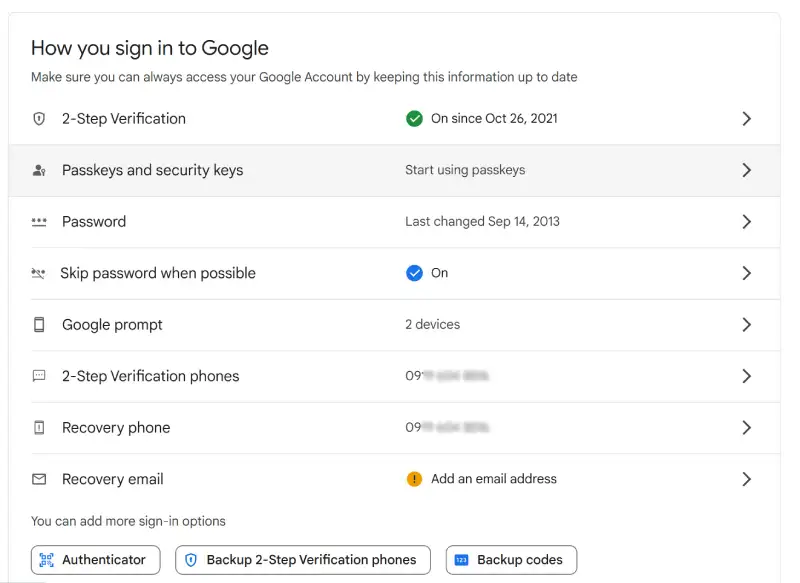Click Backup 2-Step Verification phones button
800x583 pixels.
pos(302,560)
